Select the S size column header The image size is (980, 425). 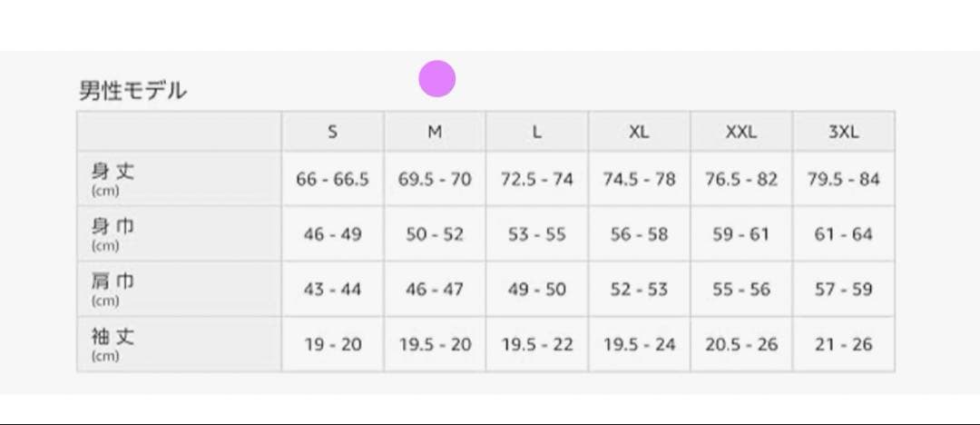332,132
